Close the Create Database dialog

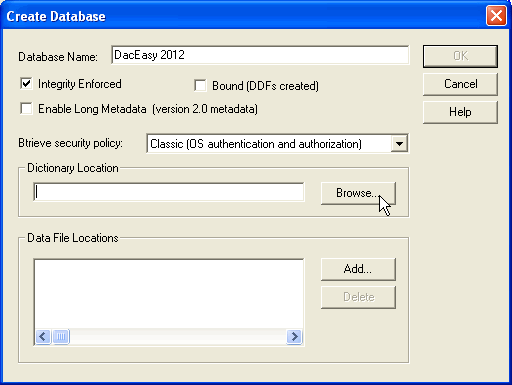tap(496, 16)
